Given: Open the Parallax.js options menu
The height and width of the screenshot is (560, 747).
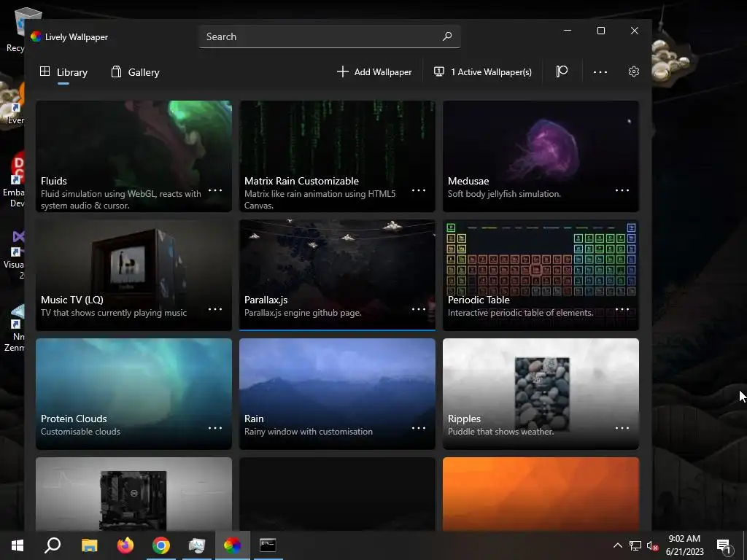Looking at the screenshot, I should tap(419, 309).
